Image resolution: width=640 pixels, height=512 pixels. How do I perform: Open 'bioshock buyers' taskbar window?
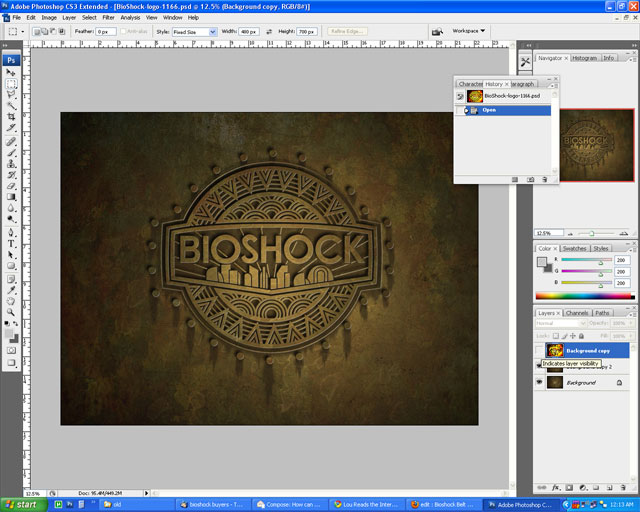pos(211,505)
